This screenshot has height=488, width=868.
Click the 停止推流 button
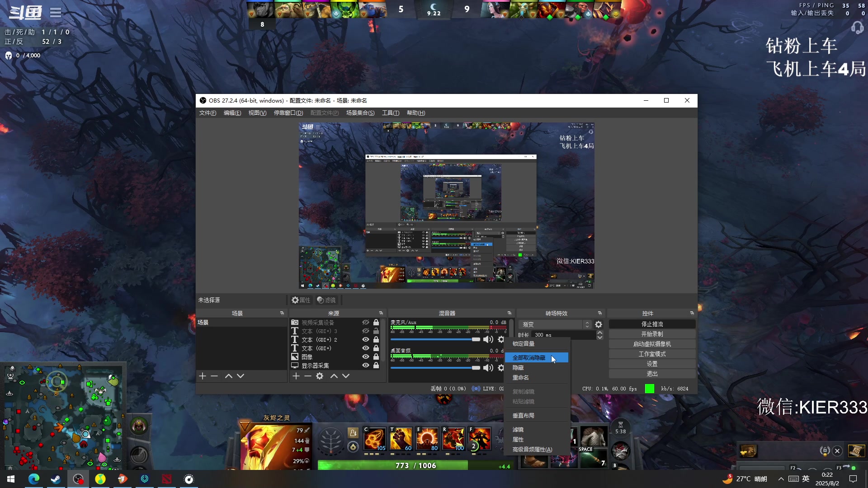(x=652, y=324)
